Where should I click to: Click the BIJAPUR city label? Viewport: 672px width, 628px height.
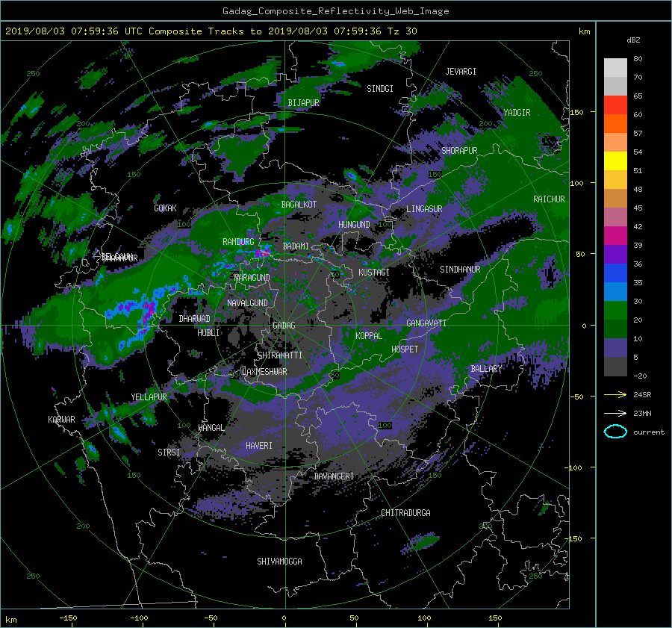tap(303, 103)
